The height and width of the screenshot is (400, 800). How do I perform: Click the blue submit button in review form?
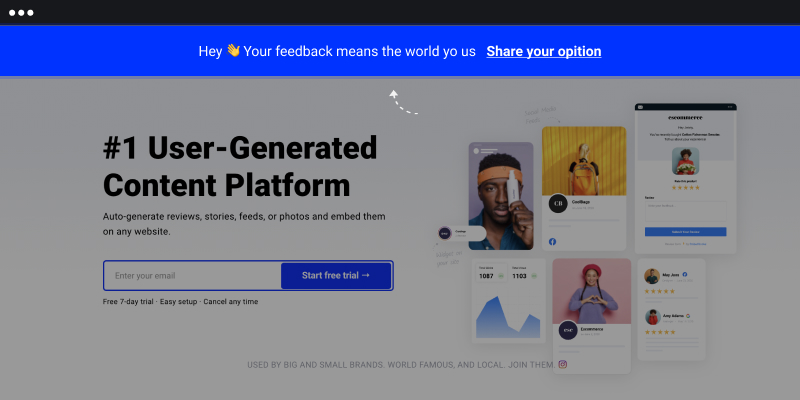[x=685, y=231]
